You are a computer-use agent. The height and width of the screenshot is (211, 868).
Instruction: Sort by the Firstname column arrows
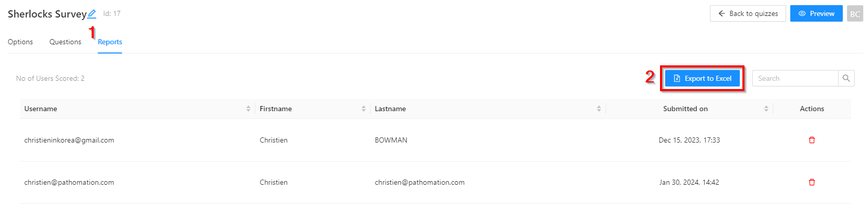[363, 109]
